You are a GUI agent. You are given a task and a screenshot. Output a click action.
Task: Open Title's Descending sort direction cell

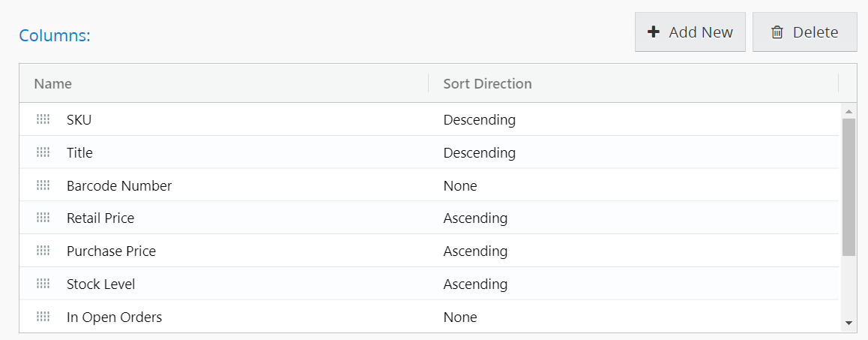pyautogui.click(x=480, y=152)
